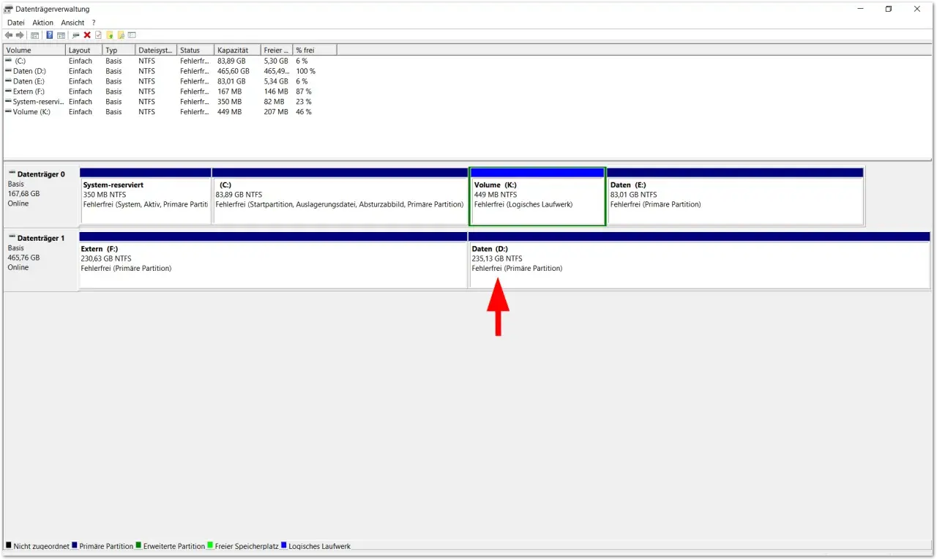937x560 pixels.
Task: Open the Aktion menu
Action: click(42, 23)
